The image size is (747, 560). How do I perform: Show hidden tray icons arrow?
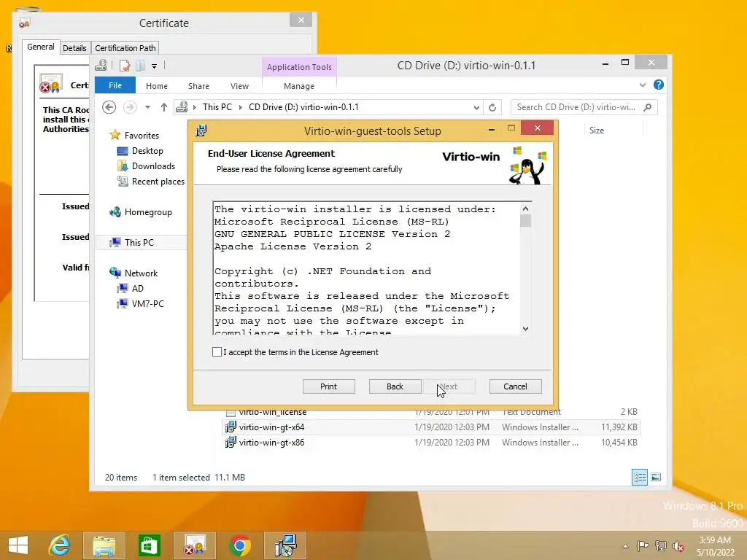click(625, 546)
